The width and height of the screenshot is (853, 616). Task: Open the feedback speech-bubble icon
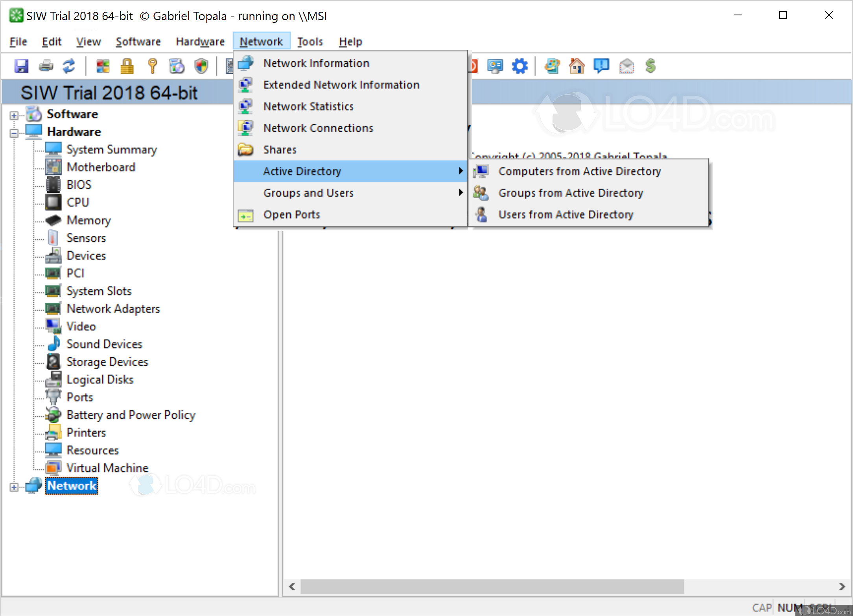(x=602, y=66)
